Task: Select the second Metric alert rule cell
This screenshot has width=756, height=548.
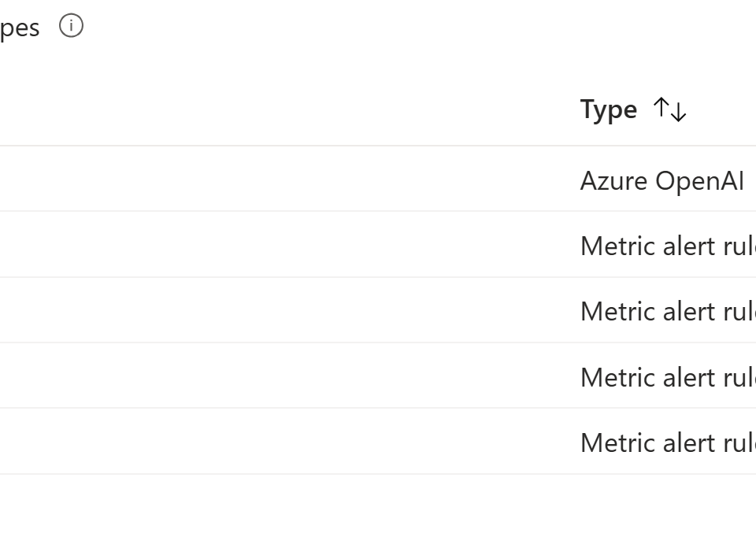Action: tap(668, 311)
